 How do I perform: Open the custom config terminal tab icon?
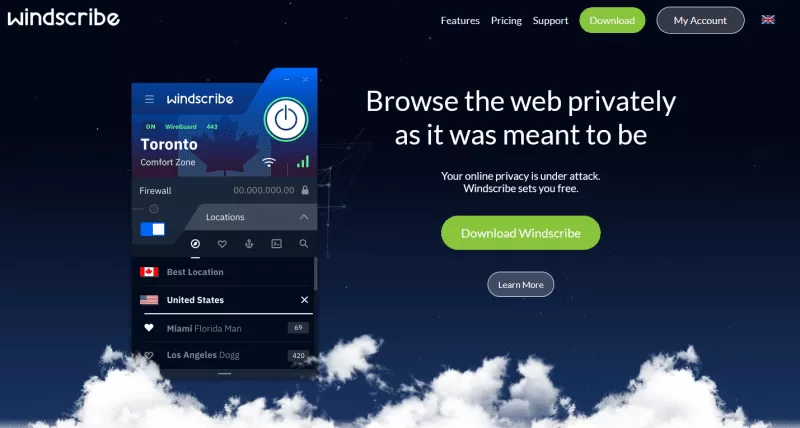(x=276, y=244)
